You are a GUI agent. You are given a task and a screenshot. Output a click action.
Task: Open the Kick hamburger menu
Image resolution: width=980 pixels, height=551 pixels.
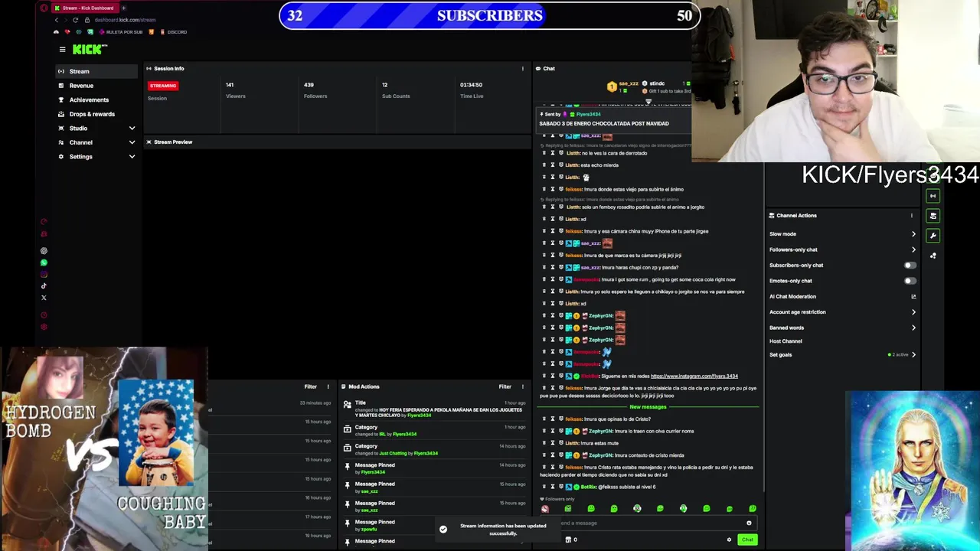62,49
